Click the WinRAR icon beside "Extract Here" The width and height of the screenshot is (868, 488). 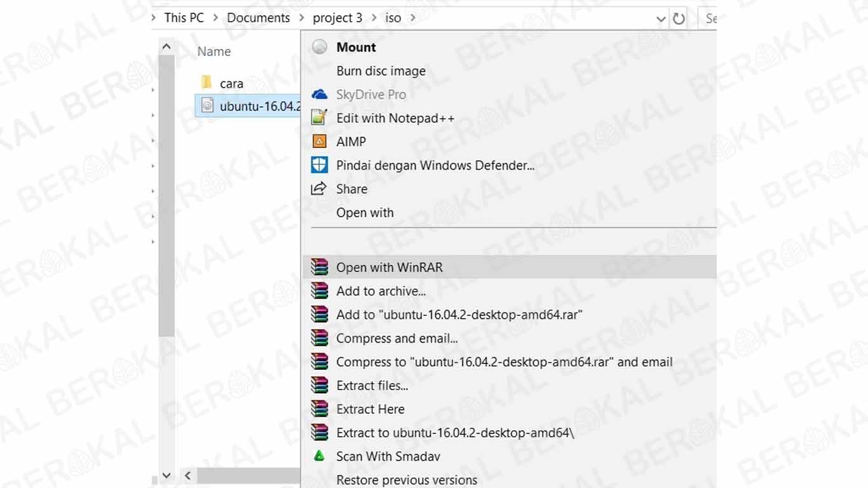(x=319, y=409)
